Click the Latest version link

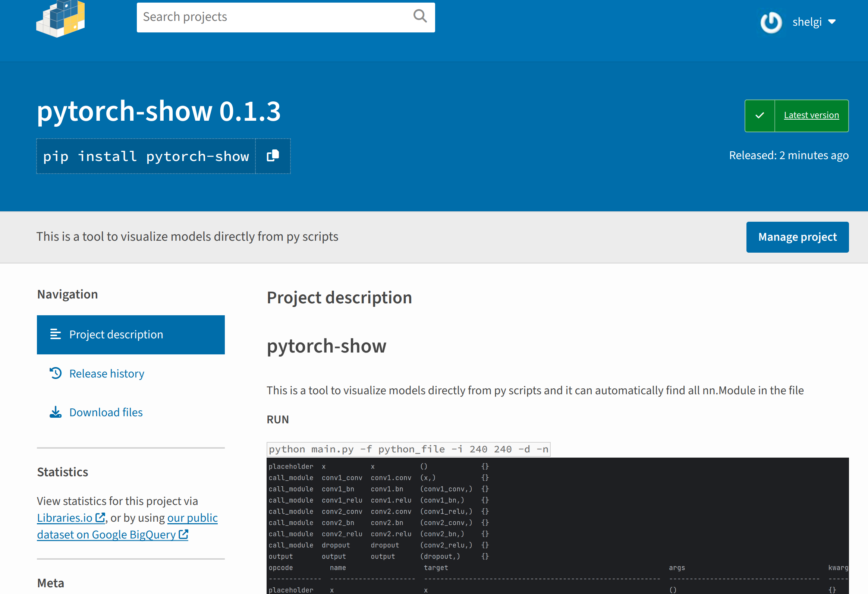pyautogui.click(x=811, y=115)
